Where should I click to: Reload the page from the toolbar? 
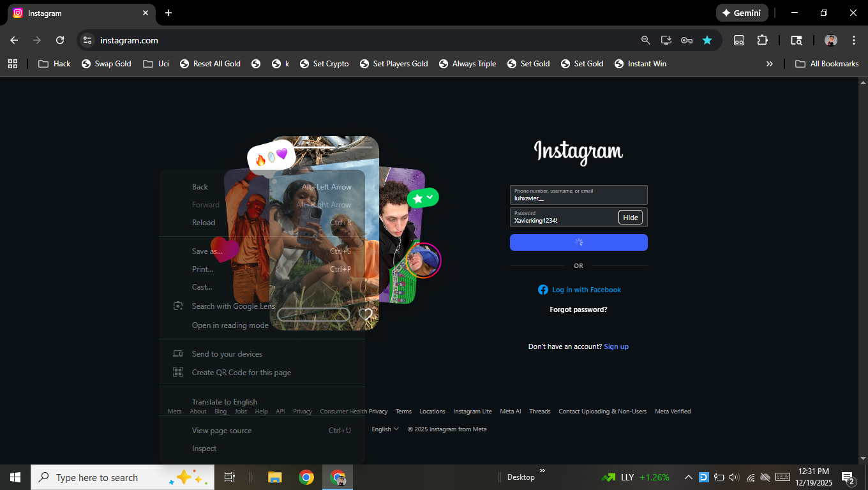click(x=60, y=40)
